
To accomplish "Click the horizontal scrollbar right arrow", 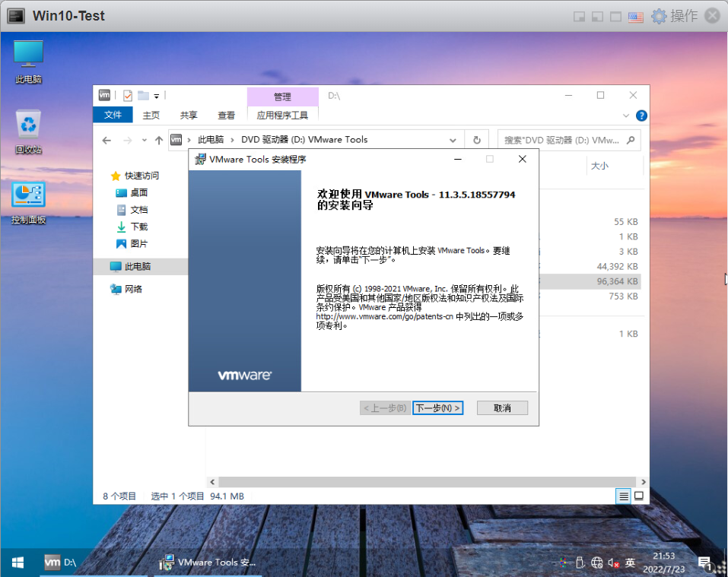I will tap(643, 482).
